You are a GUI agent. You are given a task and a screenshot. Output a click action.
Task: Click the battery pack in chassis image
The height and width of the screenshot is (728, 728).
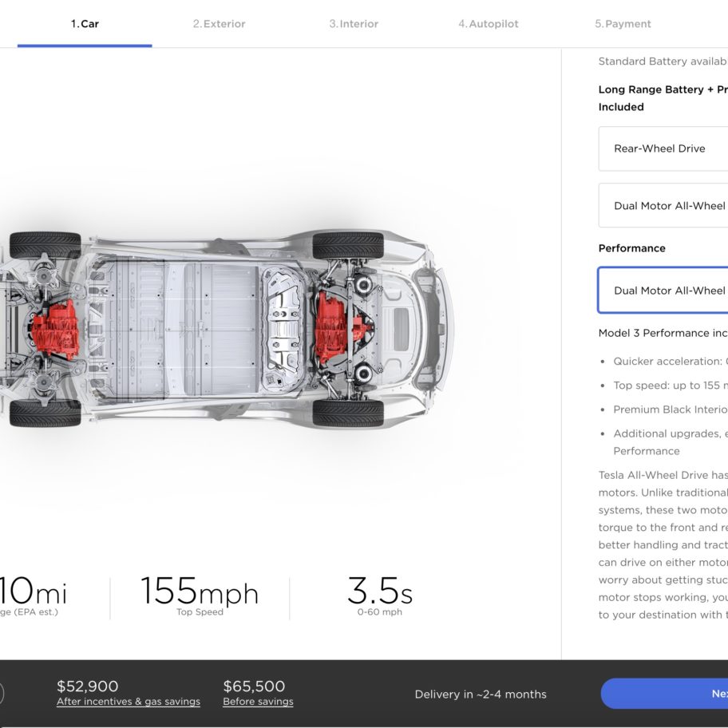click(x=186, y=329)
